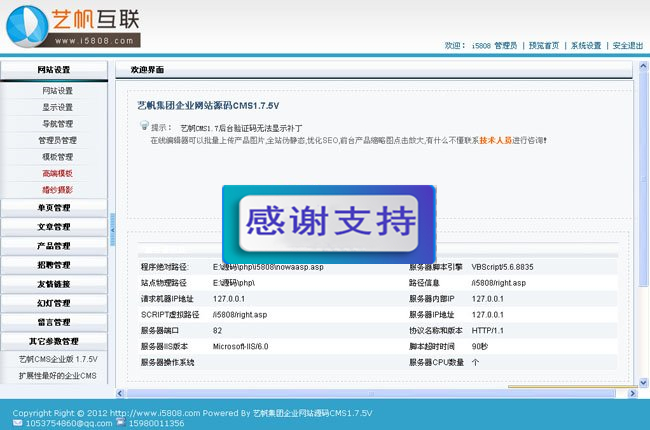The width and height of the screenshot is (650, 430).
Task: Click 服务器操作系统 label
Action: click(x=167, y=362)
